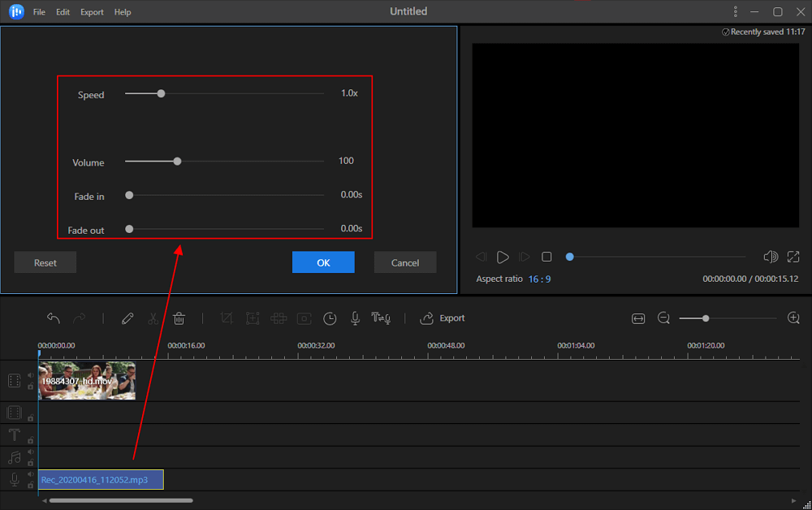Delete clip using the trash icon
This screenshot has width=812, height=510.
pos(179,318)
